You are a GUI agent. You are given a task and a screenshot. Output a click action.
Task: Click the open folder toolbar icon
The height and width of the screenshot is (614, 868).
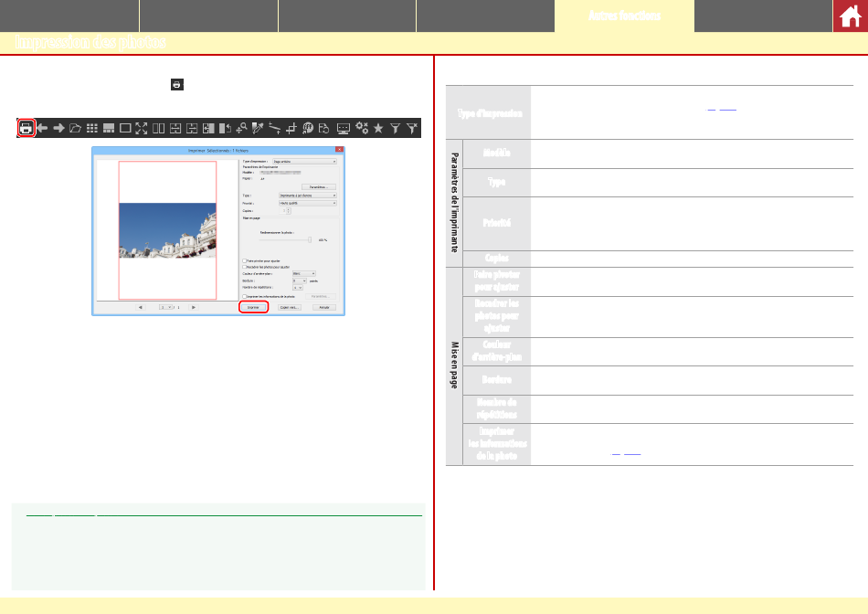pos(76,128)
